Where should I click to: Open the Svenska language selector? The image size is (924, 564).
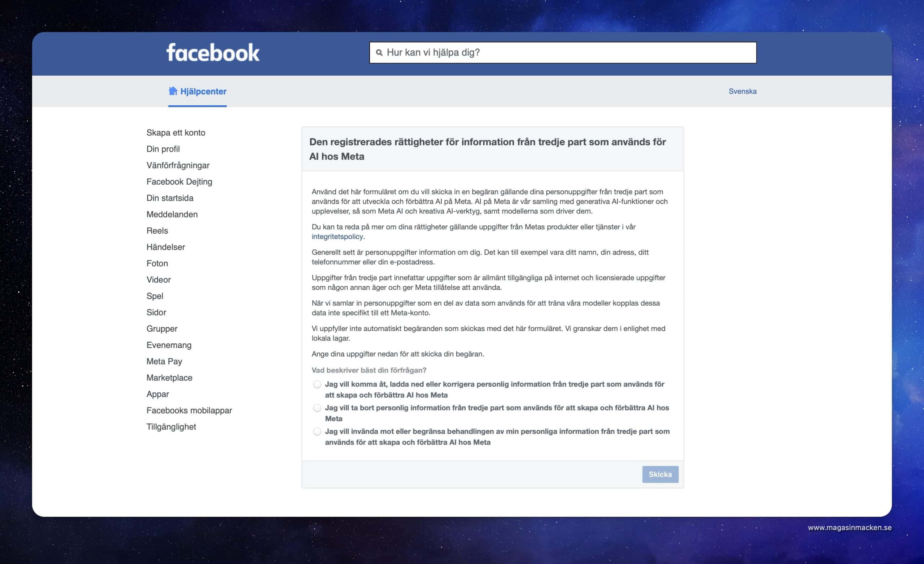[742, 91]
